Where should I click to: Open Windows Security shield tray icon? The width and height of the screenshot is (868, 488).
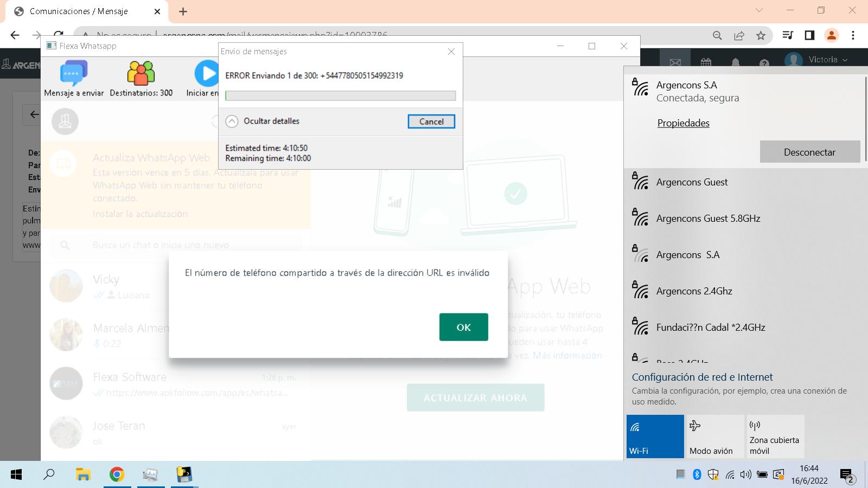point(713,474)
